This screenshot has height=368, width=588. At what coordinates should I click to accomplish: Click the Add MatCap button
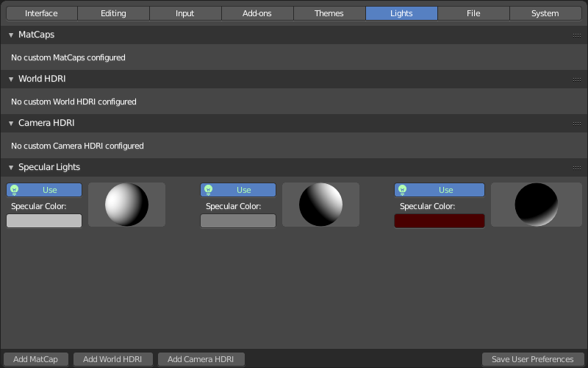pos(35,359)
